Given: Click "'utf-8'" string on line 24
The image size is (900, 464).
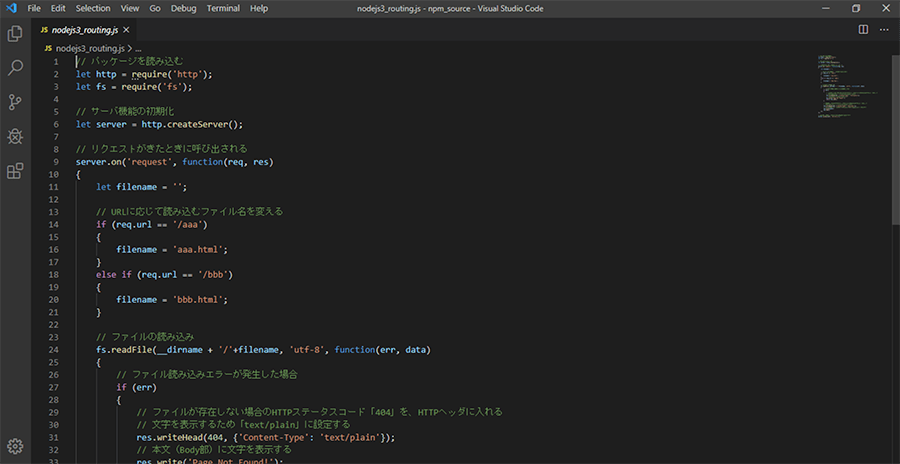Looking at the screenshot, I should pos(308,350).
